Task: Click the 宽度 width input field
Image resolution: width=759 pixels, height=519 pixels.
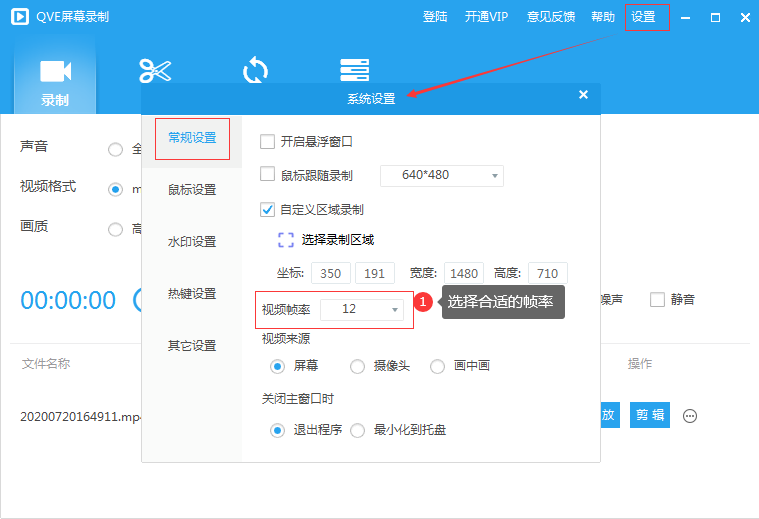Action: pyautogui.click(x=465, y=273)
